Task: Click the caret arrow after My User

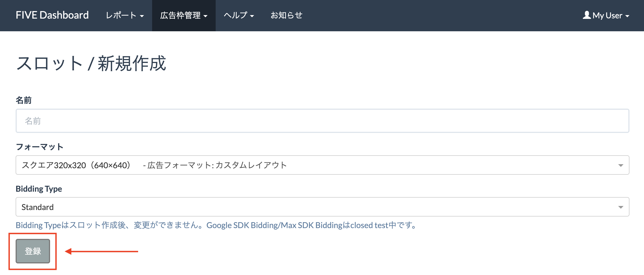Action: [x=627, y=16]
